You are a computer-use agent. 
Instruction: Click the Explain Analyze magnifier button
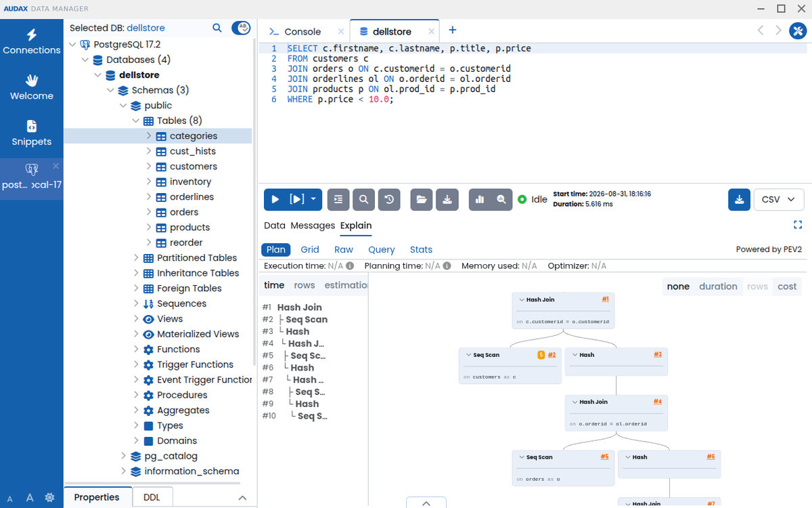501,200
